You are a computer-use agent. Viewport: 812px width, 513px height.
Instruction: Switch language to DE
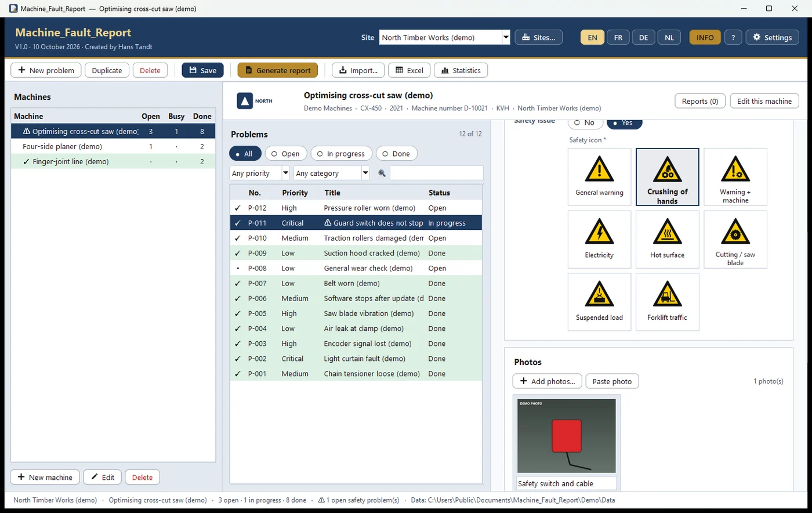644,37
